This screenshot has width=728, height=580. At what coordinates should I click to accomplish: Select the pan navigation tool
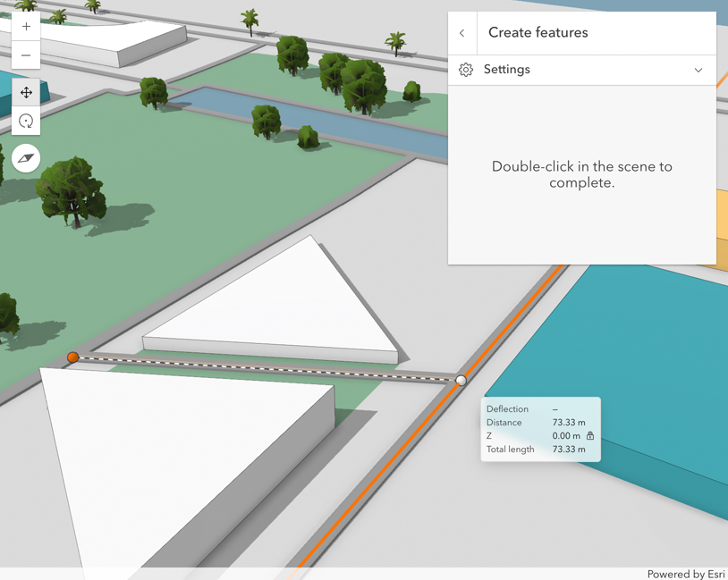[x=26, y=92]
